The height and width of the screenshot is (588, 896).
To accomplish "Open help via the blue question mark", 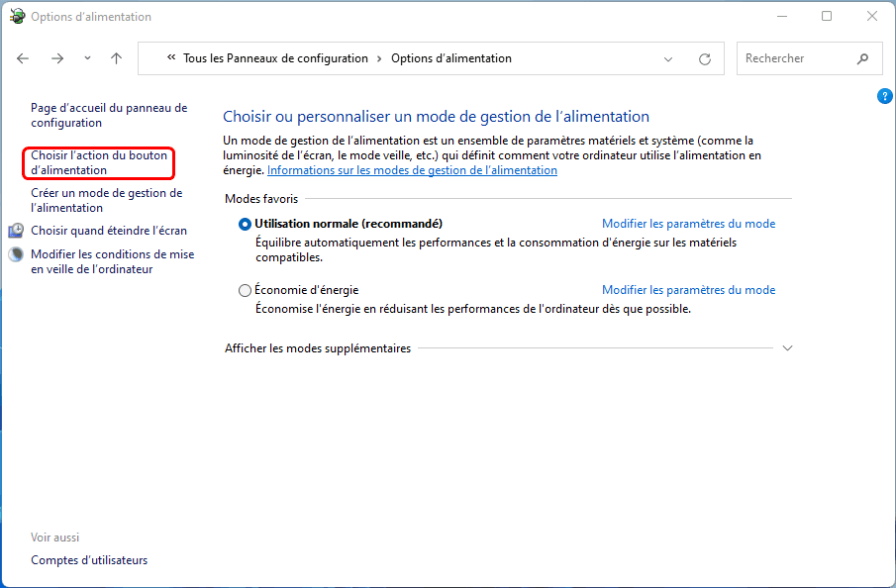I will (x=884, y=96).
